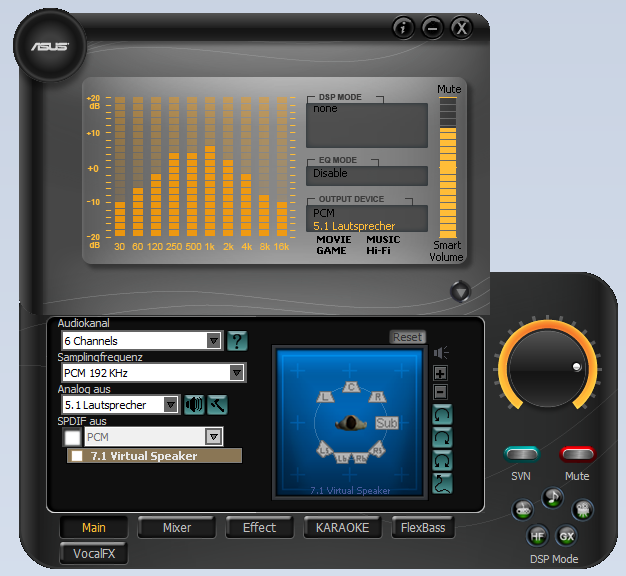Click the 30 Hz equalizer band bar
The image size is (626, 576).
coord(120,166)
